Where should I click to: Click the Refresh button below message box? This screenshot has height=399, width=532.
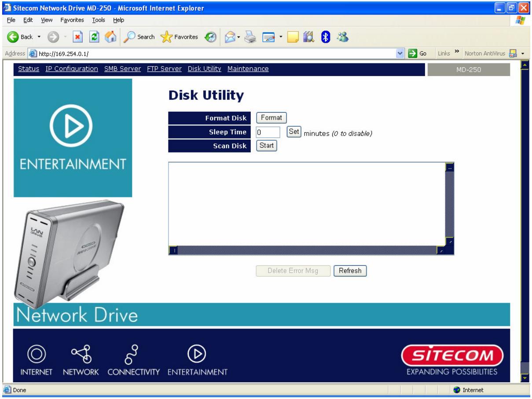(350, 271)
